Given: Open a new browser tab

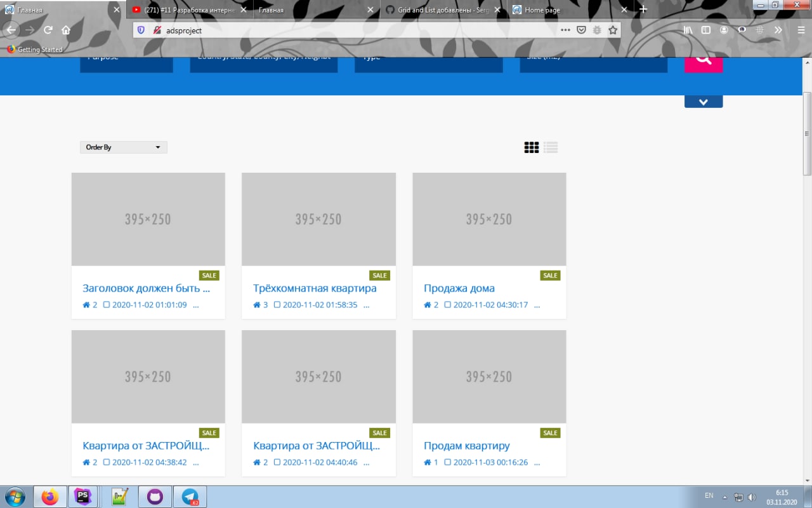Looking at the screenshot, I should click(x=643, y=10).
